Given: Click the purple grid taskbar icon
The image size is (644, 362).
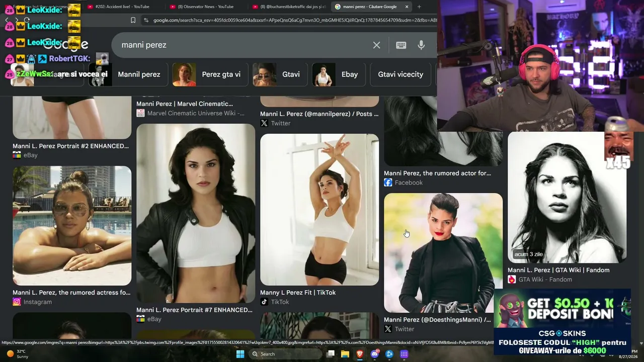Looking at the screenshot, I should [x=404, y=354].
